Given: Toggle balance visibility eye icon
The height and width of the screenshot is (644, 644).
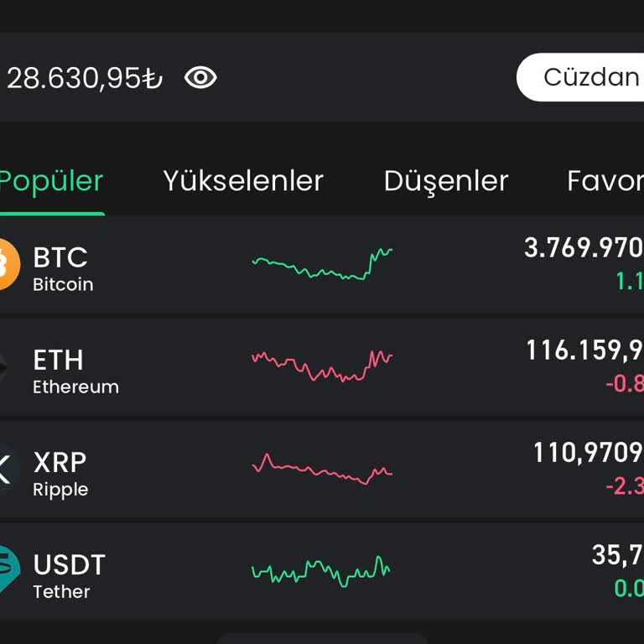Looking at the screenshot, I should click(x=200, y=78).
